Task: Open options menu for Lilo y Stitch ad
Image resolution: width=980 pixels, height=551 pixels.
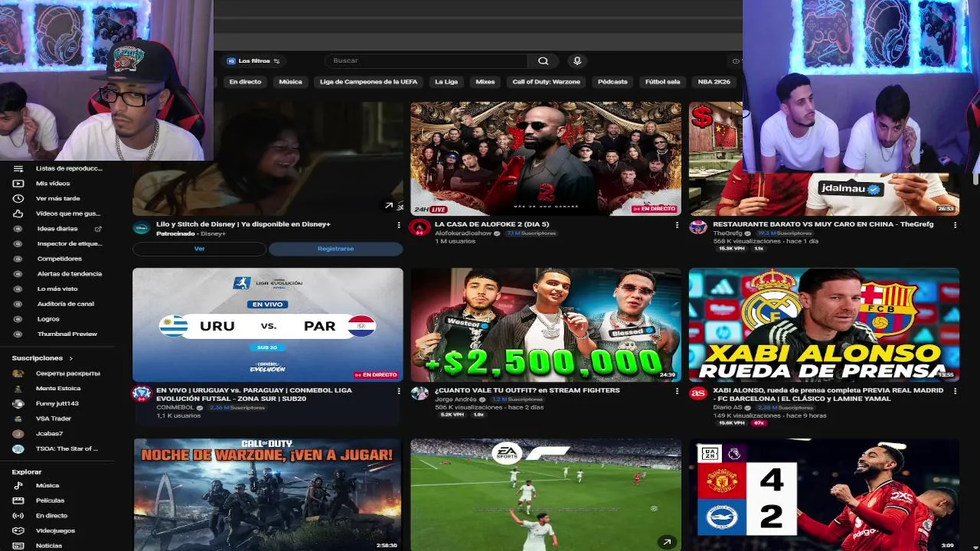Action: [399, 225]
